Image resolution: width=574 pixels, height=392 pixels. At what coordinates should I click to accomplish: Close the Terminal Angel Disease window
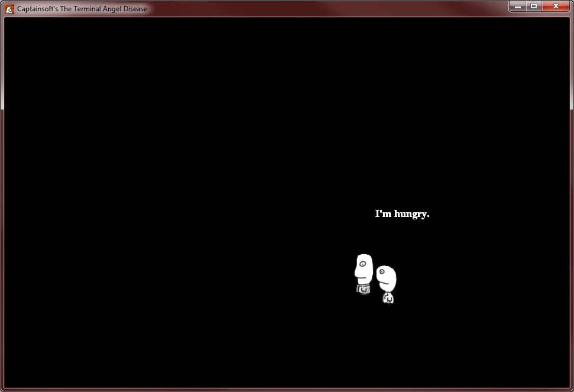tap(556, 7)
